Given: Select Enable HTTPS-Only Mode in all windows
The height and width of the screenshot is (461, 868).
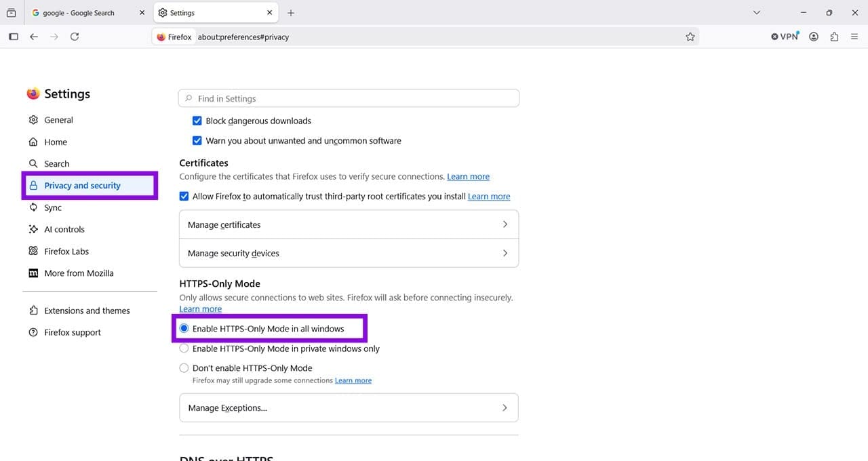Looking at the screenshot, I should click(184, 328).
